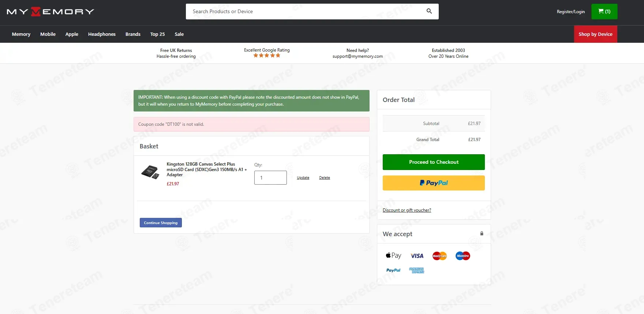Click the Excellent Google Rating text

[267, 50]
